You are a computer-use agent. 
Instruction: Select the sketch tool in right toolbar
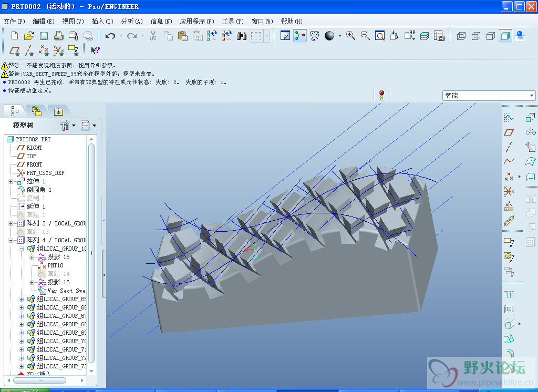509,118
